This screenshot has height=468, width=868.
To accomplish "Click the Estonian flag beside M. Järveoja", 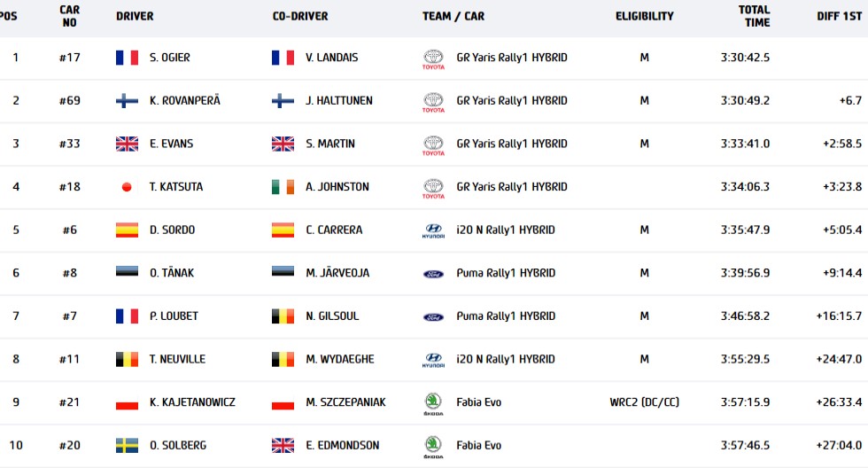I will [283, 273].
